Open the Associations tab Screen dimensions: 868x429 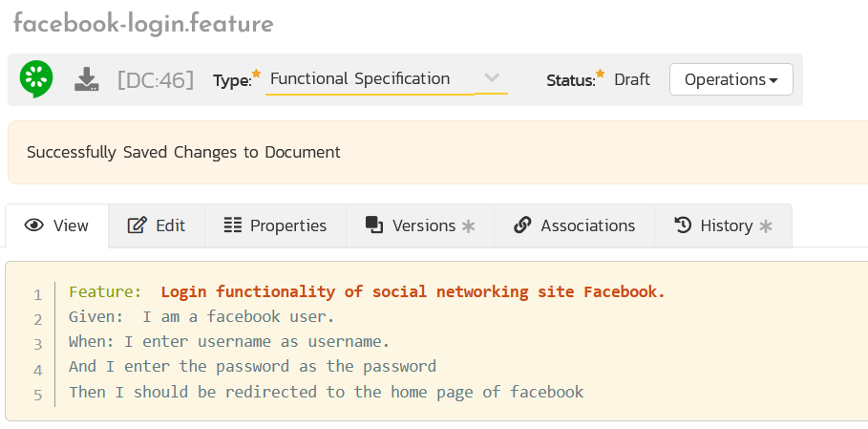click(x=574, y=225)
